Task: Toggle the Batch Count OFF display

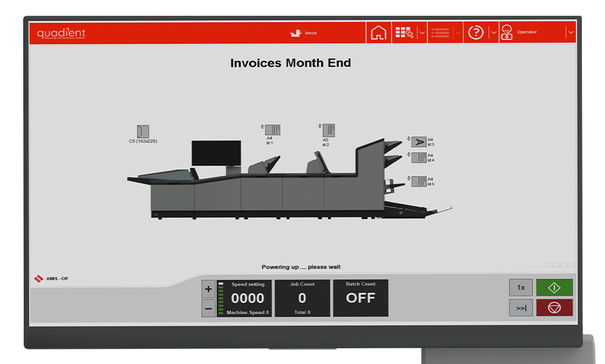Action: tap(361, 298)
